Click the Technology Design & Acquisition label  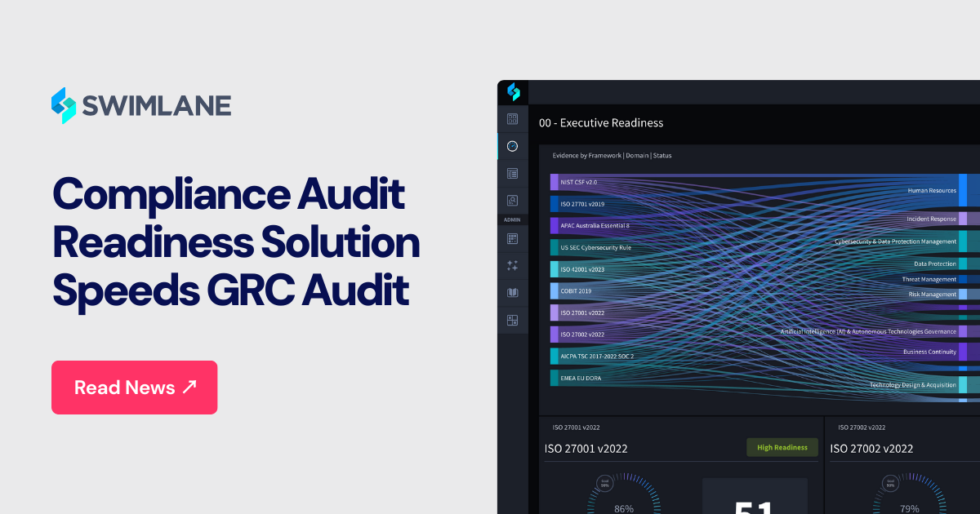tap(913, 385)
